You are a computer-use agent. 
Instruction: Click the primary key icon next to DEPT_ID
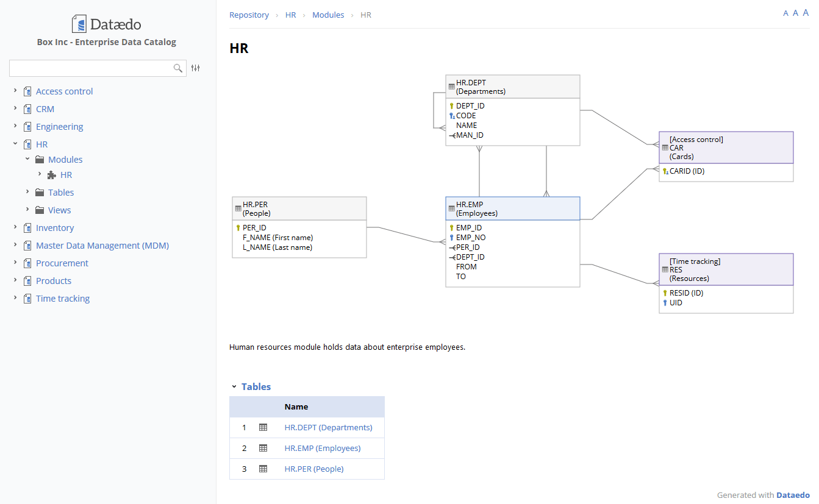[x=451, y=105]
